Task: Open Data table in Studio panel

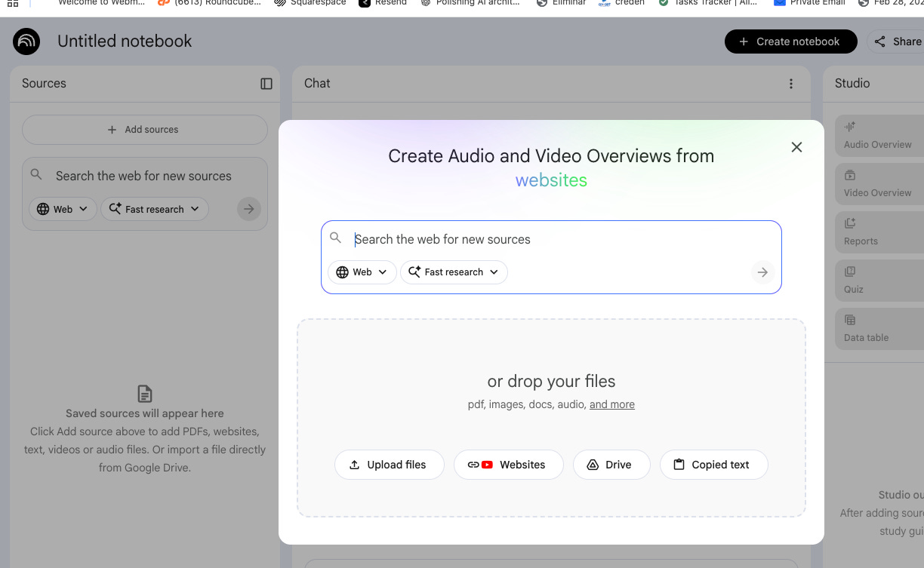Action: tap(879, 329)
